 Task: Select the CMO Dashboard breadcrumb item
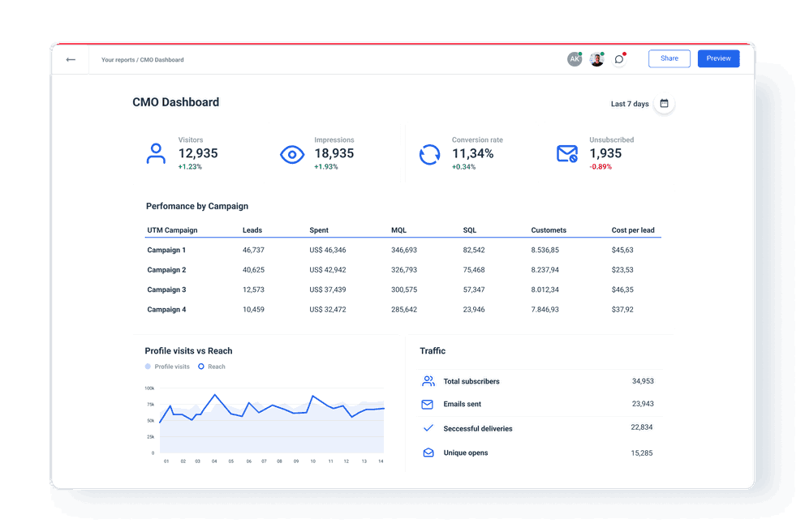click(x=163, y=59)
